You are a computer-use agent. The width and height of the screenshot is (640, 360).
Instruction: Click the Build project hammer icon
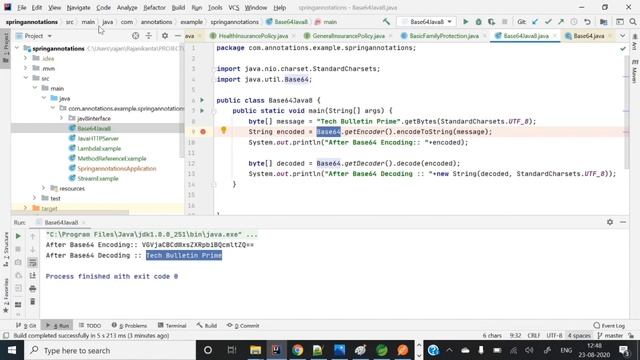[x=386, y=22]
